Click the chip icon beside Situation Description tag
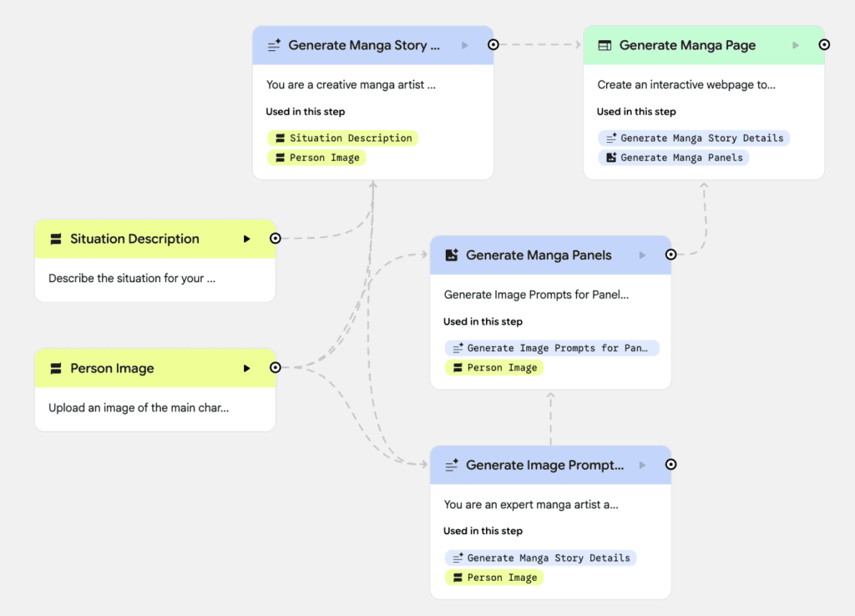 click(x=280, y=138)
